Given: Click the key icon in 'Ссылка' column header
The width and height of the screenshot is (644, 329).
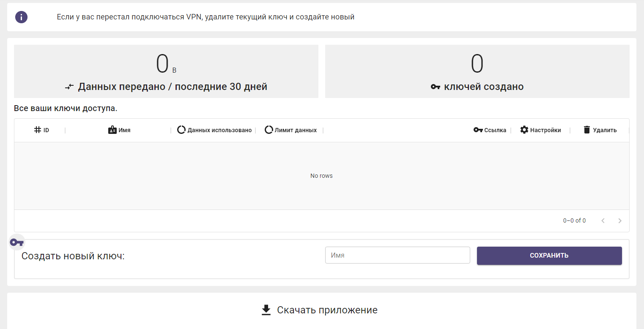Looking at the screenshot, I should pyautogui.click(x=478, y=130).
